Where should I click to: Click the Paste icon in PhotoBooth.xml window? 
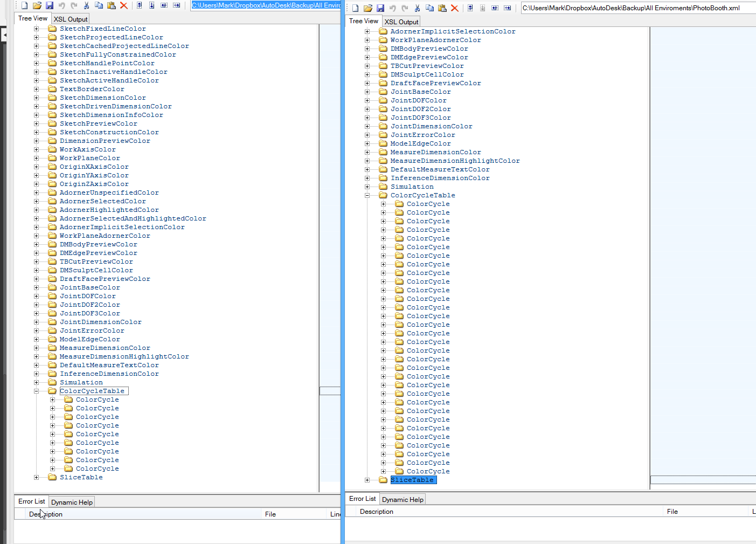[442, 8]
